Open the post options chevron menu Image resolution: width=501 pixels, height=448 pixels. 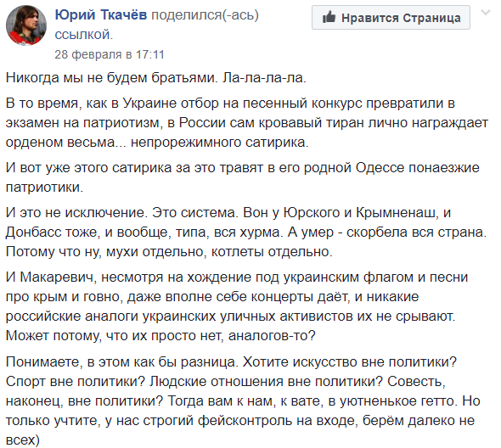pos(486,13)
